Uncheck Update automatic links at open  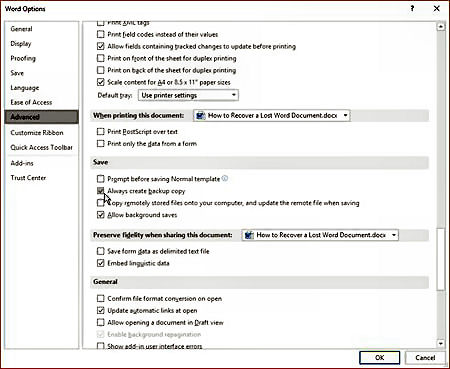[100, 310]
